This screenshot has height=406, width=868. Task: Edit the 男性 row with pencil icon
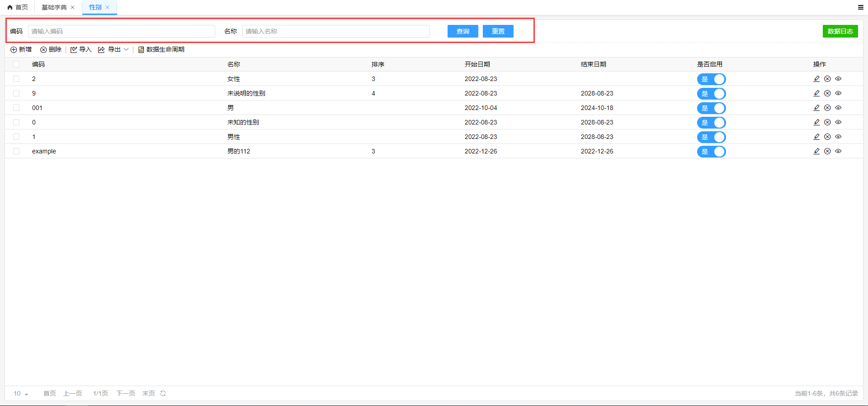[816, 137]
